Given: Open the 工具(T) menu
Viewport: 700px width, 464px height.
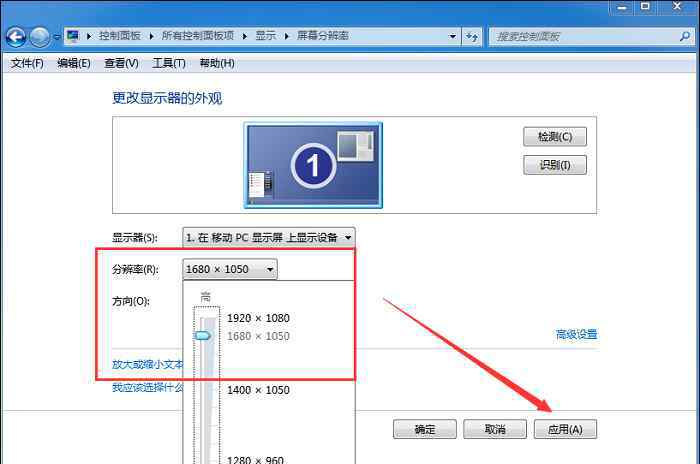Looking at the screenshot, I should pyautogui.click(x=169, y=63).
